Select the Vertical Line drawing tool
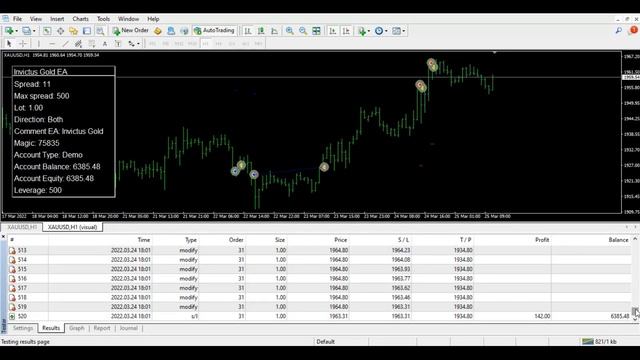This screenshot has width=640, height=360. click(x=39, y=44)
